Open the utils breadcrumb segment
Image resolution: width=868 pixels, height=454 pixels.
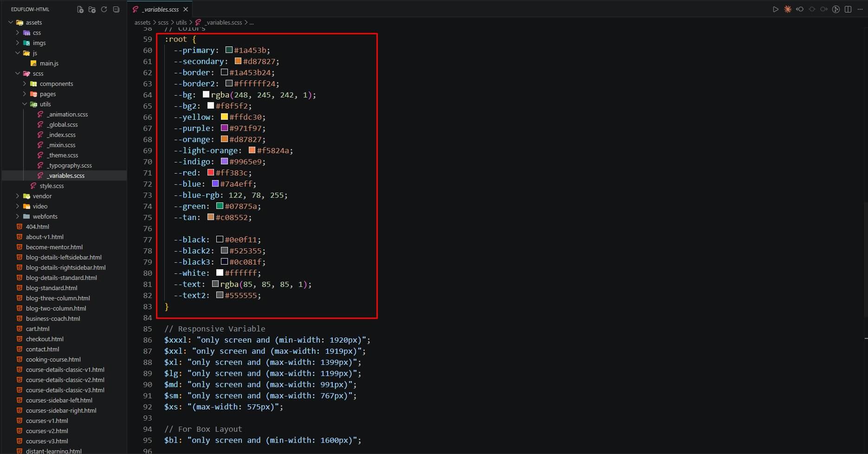(181, 22)
